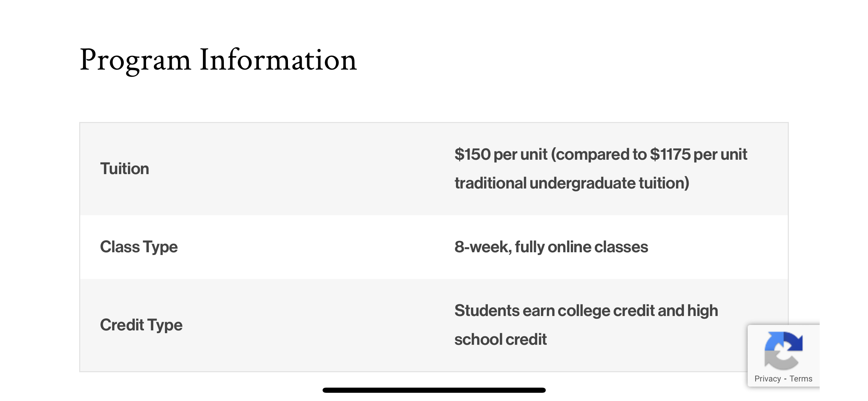Viewport: 868px width, 401px height.
Task: Select the Credit Type row label
Action: click(141, 325)
